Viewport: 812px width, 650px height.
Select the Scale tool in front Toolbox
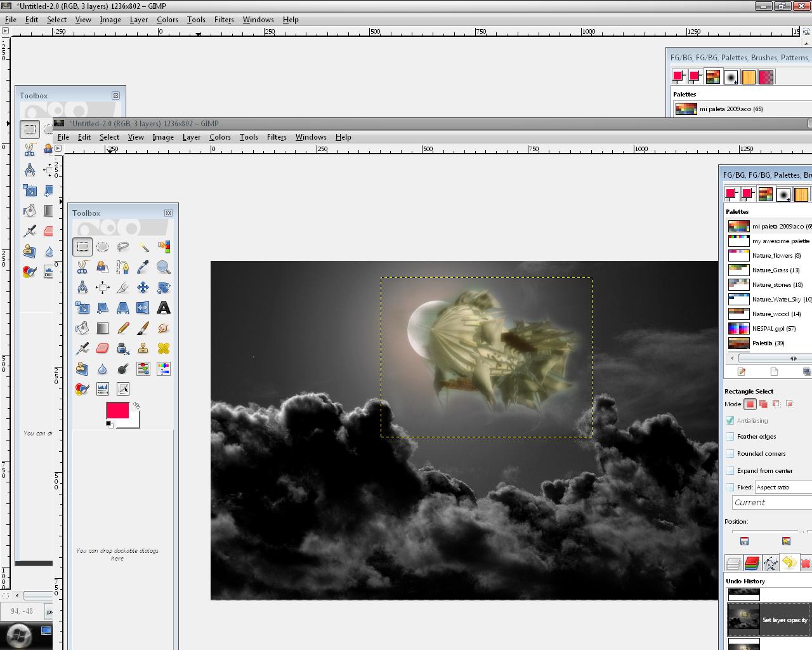click(x=82, y=308)
